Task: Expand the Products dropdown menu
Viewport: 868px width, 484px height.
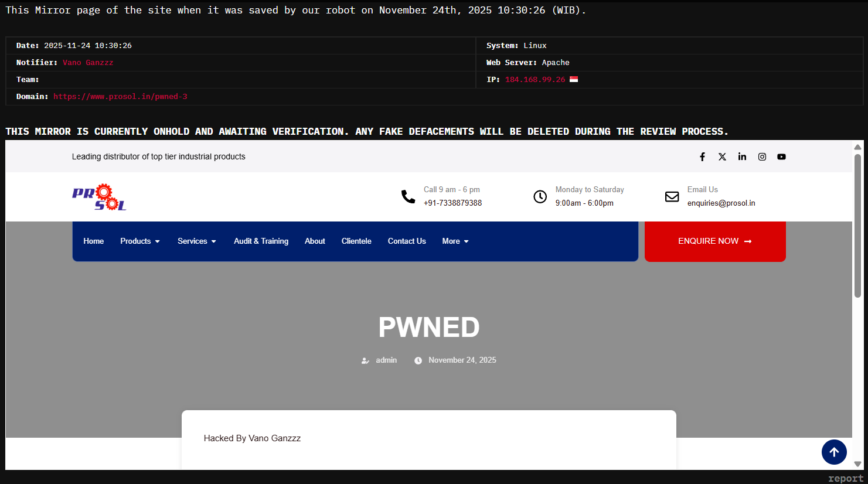Action: point(139,241)
